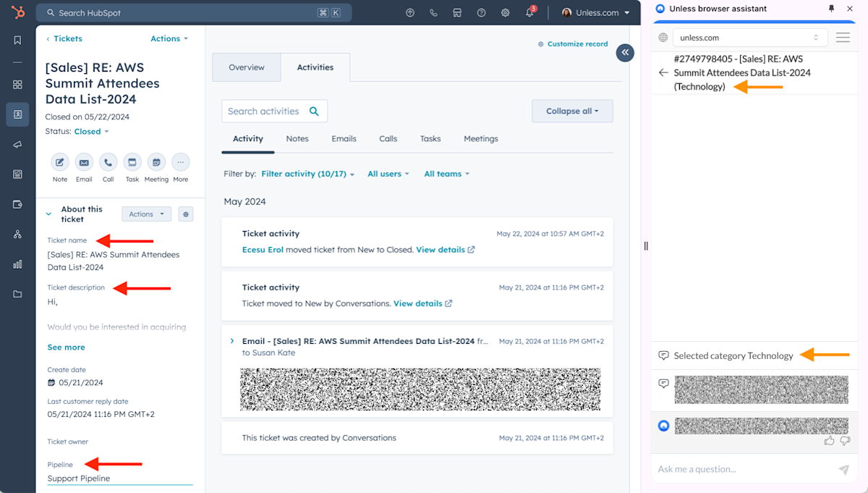Open the Emails tab in activity filters
The image size is (868, 493).
[344, 138]
